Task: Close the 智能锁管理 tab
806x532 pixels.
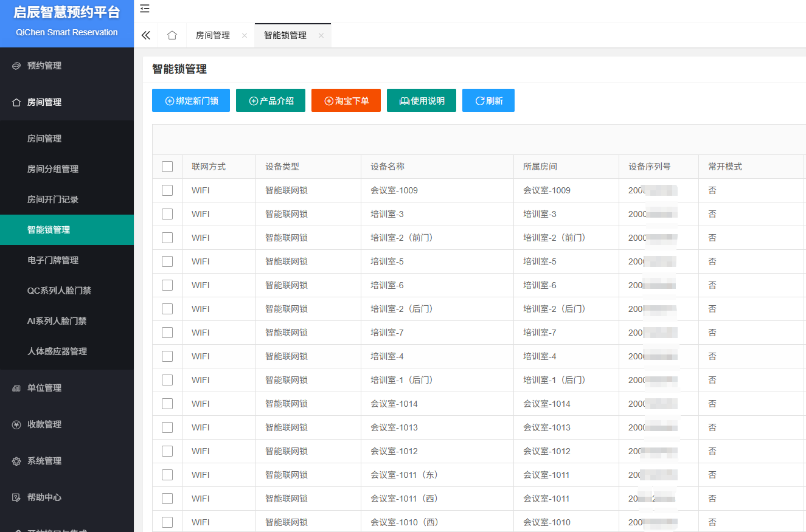Action: (x=321, y=36)
